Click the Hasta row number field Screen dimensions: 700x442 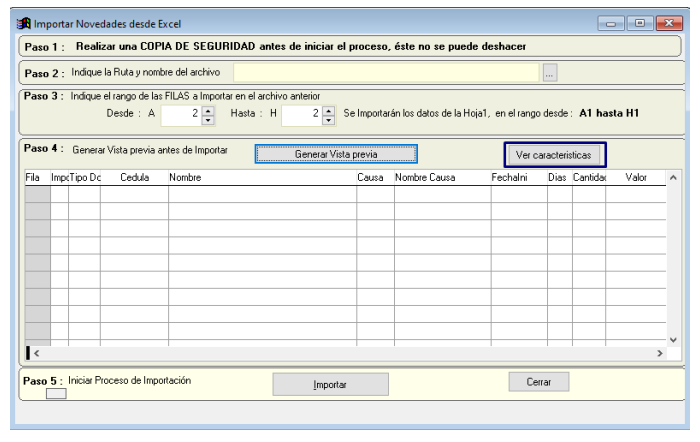[302, 115]
